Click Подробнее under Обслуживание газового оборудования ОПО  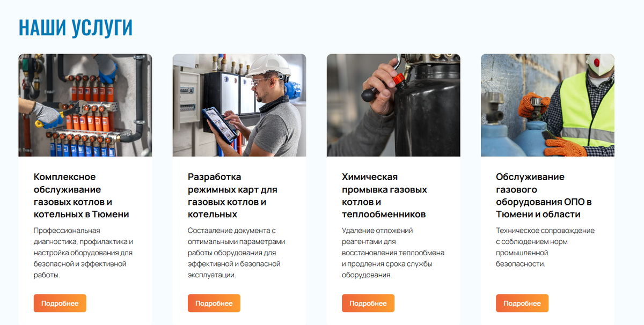522,303
